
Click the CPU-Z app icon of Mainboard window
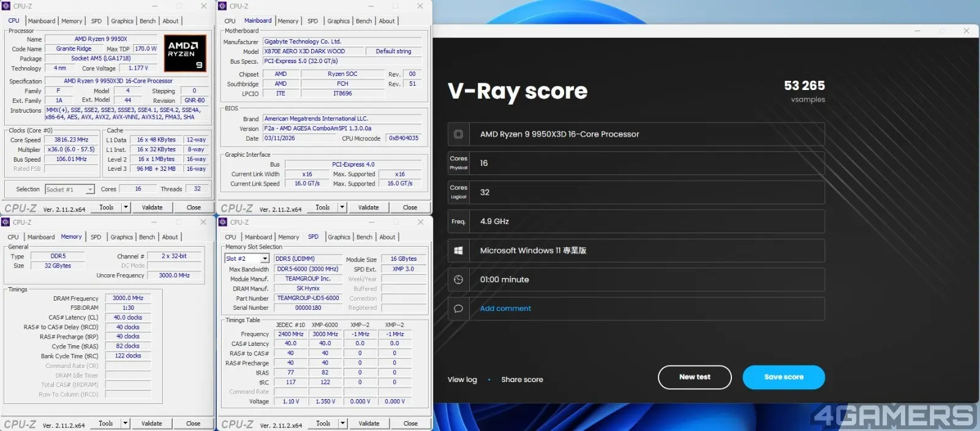click(x=223, y=6)
